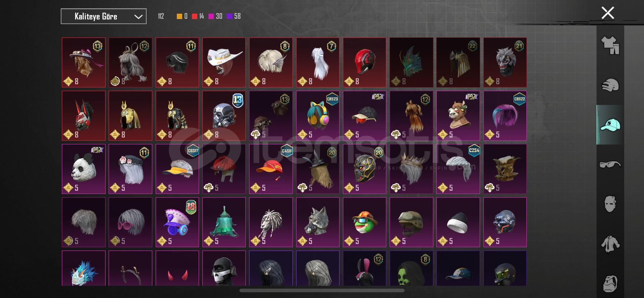Image resolution: width=644 pixels, height=298 pixels.
Task: Filter by orange quality swatch
Action: click(x=179, y=16)
